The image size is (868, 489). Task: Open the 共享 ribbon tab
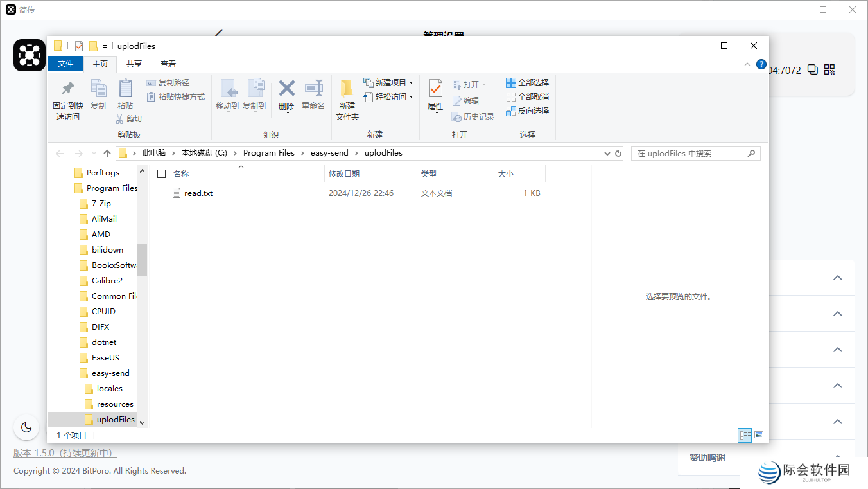coord(134,64)
